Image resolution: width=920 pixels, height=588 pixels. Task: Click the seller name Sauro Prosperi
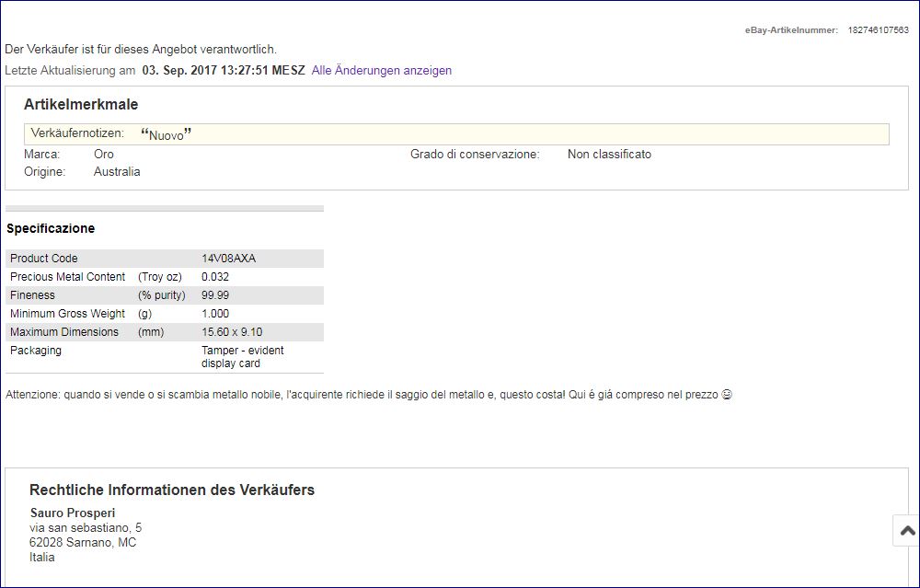click(73, 513)
